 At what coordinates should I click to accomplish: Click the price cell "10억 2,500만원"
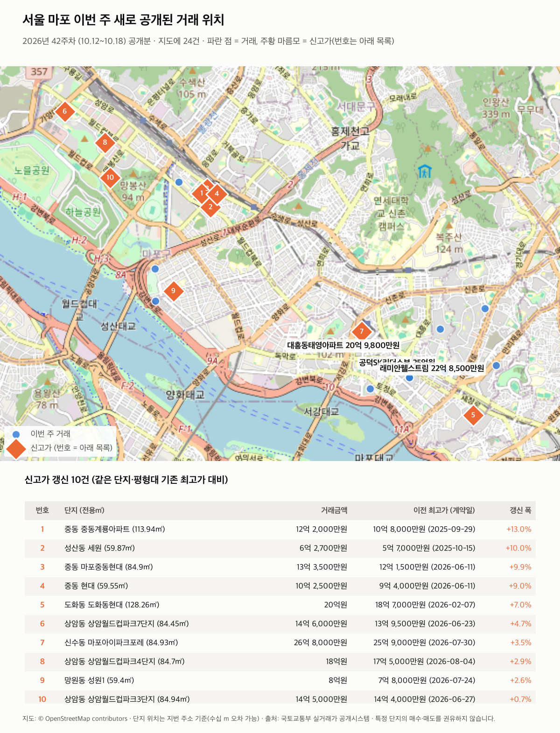tap(321, 586)
